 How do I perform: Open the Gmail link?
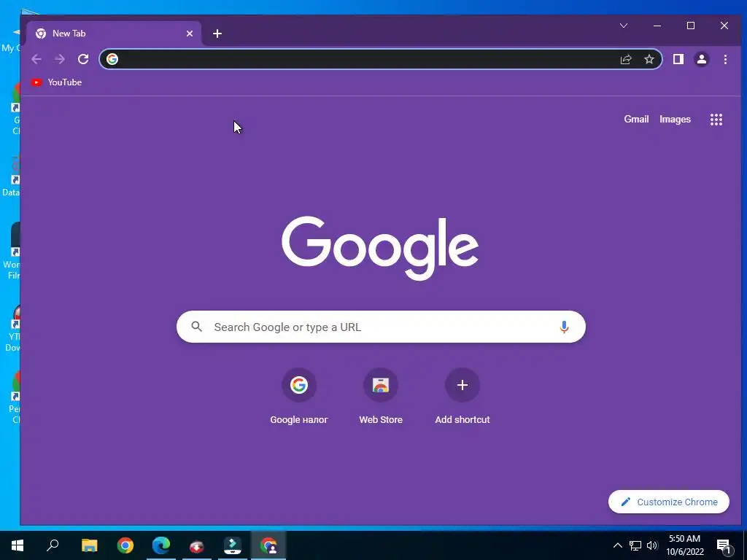(x=636, y=120)
